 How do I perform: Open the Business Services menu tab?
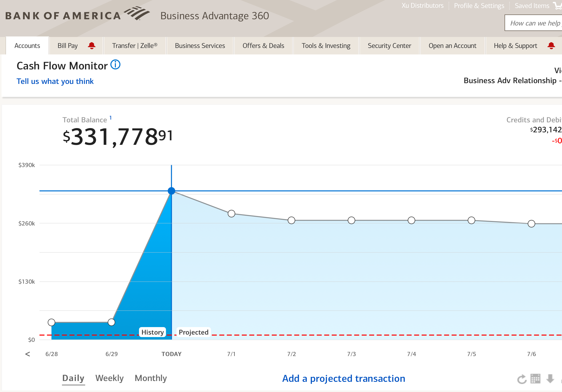pos(200,46)
